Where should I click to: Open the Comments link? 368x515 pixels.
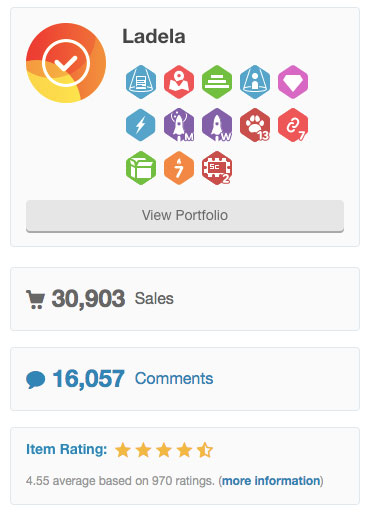pos(174,379)
